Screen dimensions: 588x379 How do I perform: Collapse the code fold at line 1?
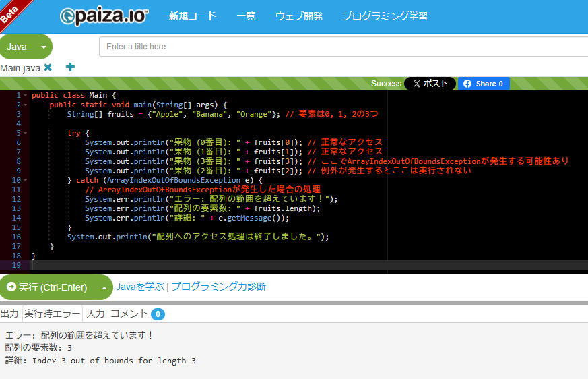(x=26, y=96)
